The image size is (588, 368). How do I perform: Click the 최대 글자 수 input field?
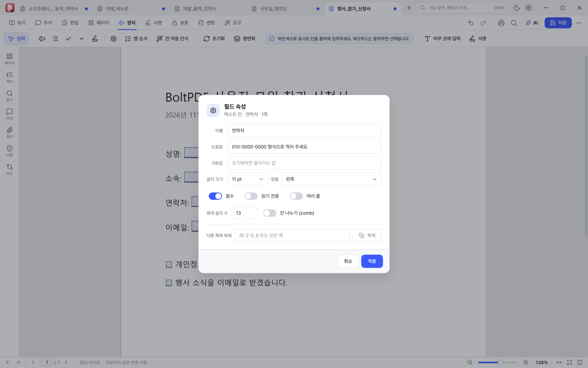point(244,213)
